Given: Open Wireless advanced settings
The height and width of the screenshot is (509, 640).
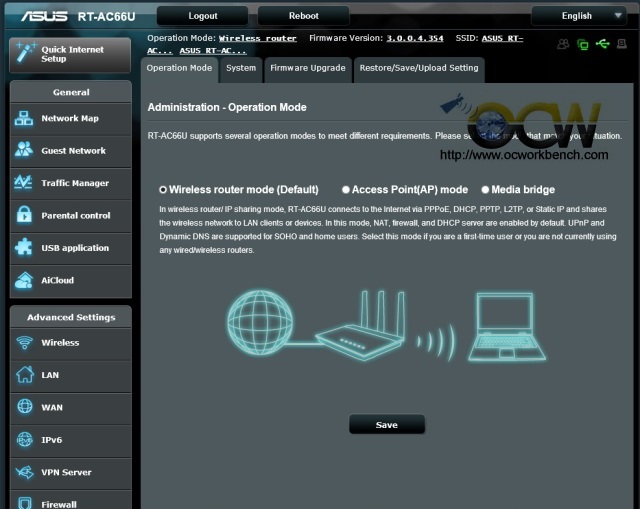Looking at the screenshot, I should click(x=71, y=343).
